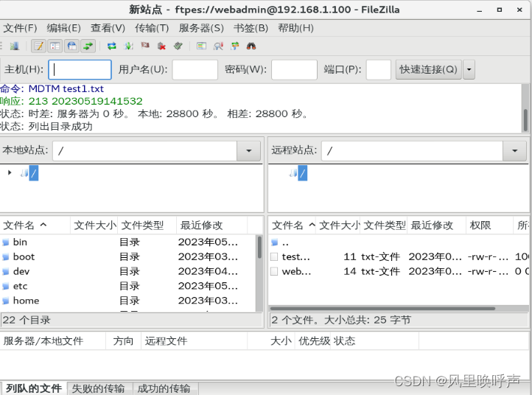Click the 快速连接(Q) button
532x395 pixels.
[429, 69]
